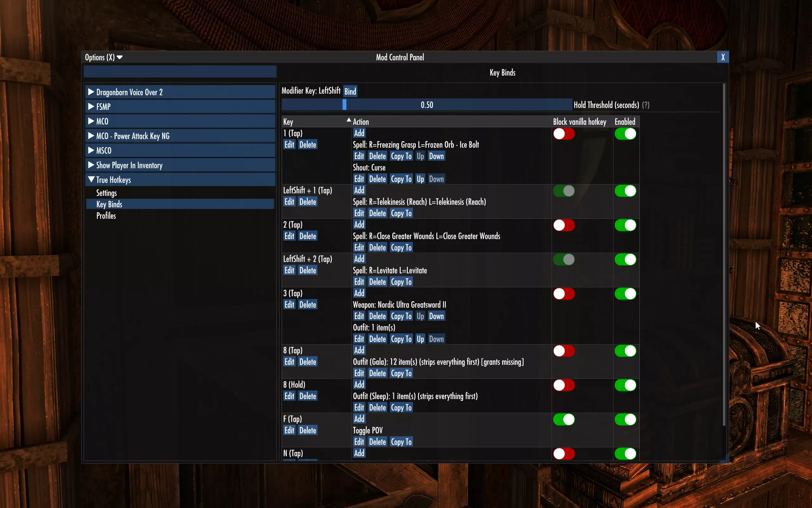Viewport: 812px width, 508px height.
Task: Copy Telekinesis (Reach) spell action to another key
Action: pyautogui.click(x=401, y=213)
